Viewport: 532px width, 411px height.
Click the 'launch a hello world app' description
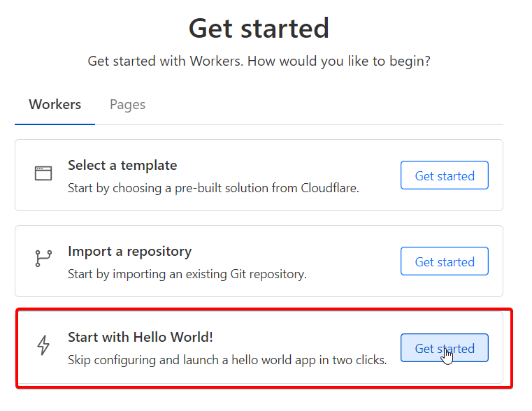click(227, 360)
